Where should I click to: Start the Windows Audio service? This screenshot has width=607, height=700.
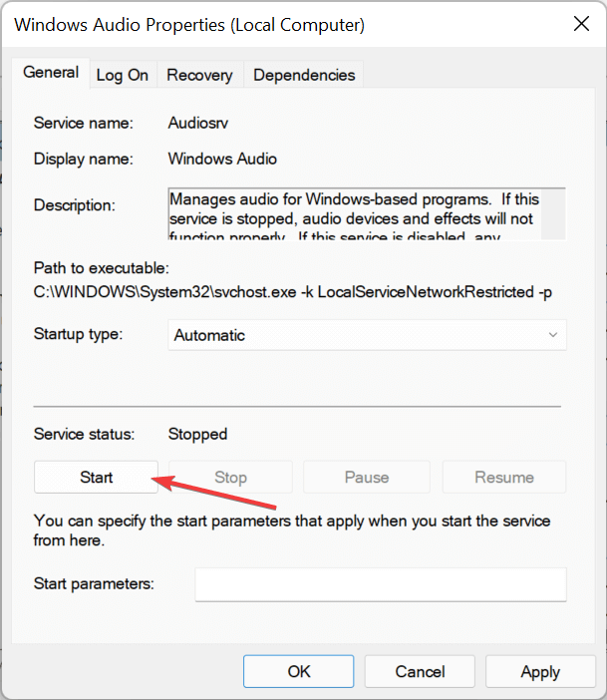click(x=97, y=477)
